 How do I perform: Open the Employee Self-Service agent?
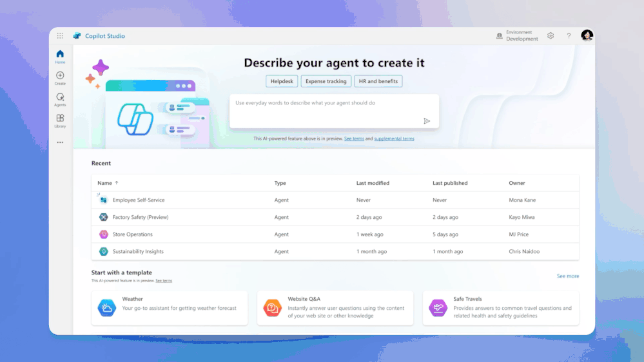(x=139, y=200)
